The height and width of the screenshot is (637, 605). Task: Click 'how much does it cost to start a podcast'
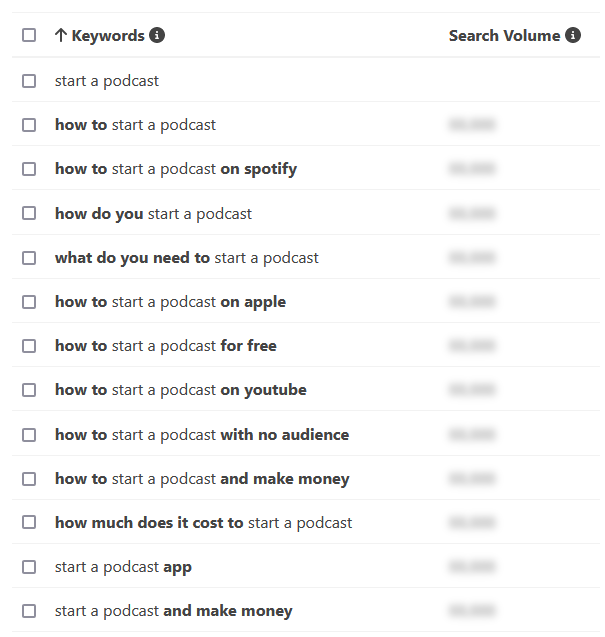click(204, 523)
